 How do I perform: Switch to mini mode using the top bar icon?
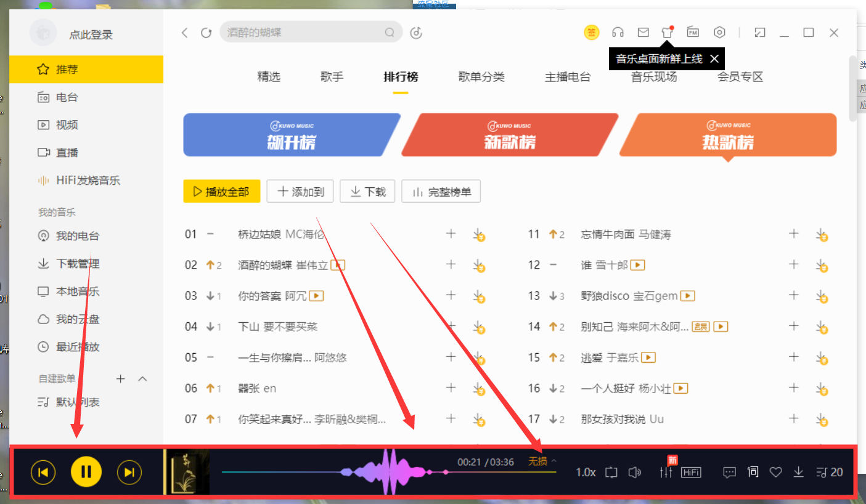click(760, 33)
